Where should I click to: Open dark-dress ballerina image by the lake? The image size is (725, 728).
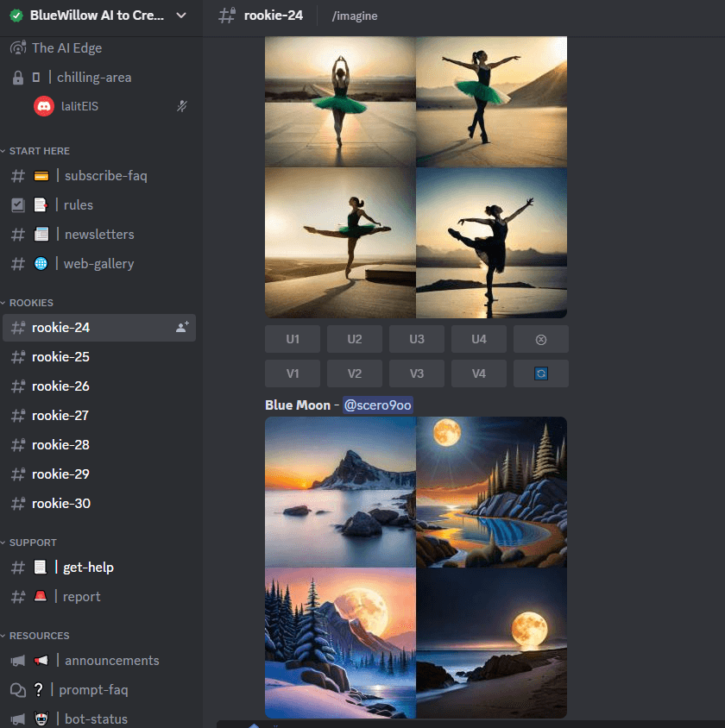tap(492, 243)
